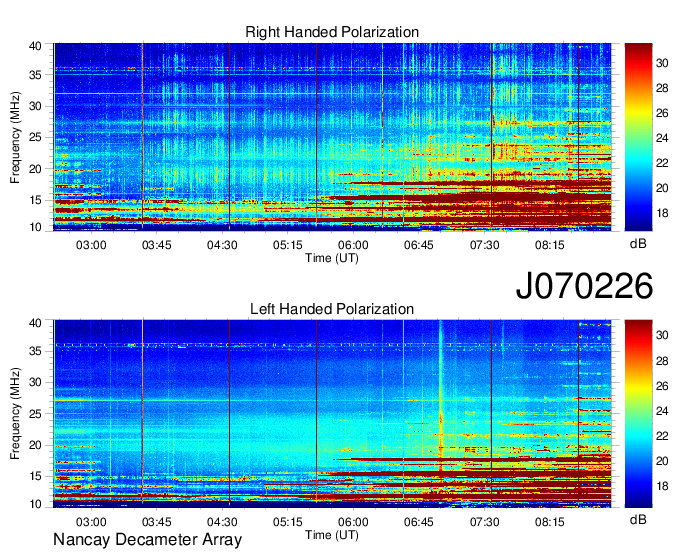680x552 pixels.
Task: Click the 25 frequency tick on top plot
Action: click(35, 137)
